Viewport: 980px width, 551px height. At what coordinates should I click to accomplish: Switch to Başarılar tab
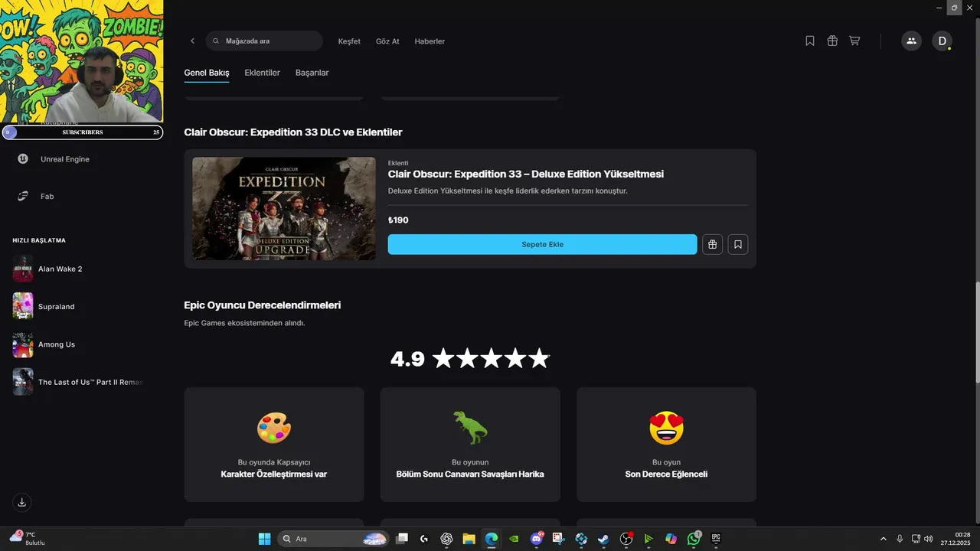point(312,73)
